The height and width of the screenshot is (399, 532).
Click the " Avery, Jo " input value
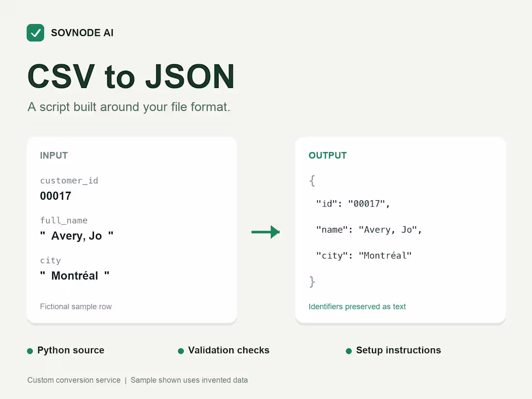tap(77, 236)
